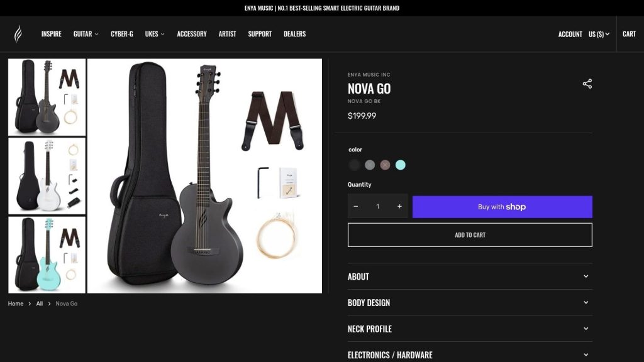This screenshot has width=644, height=362.
Task: Expand the ABOUT section
Action: click(470, 277)
